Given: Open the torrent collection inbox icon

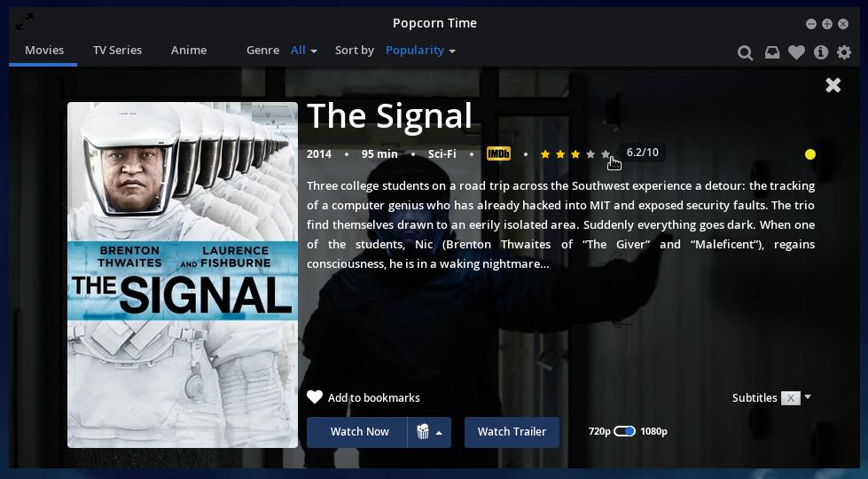Looking at the screenshot, I should point(771,52).
